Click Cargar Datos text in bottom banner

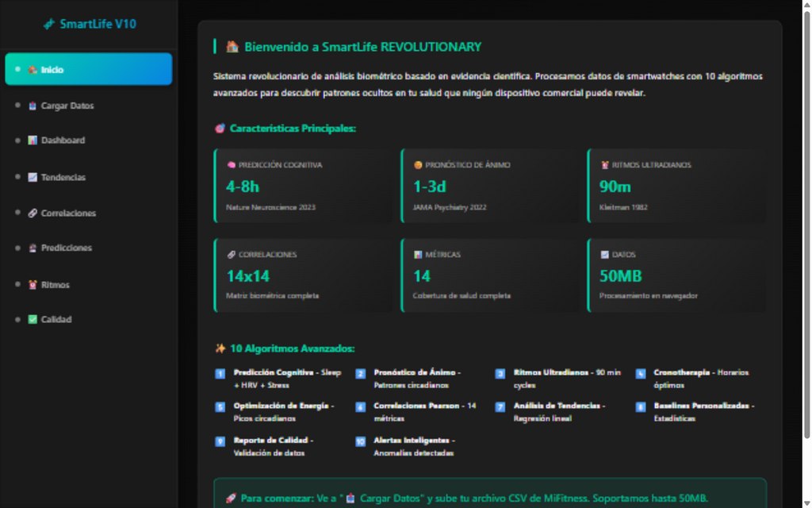pyautogui.click(x=390, y=498)
